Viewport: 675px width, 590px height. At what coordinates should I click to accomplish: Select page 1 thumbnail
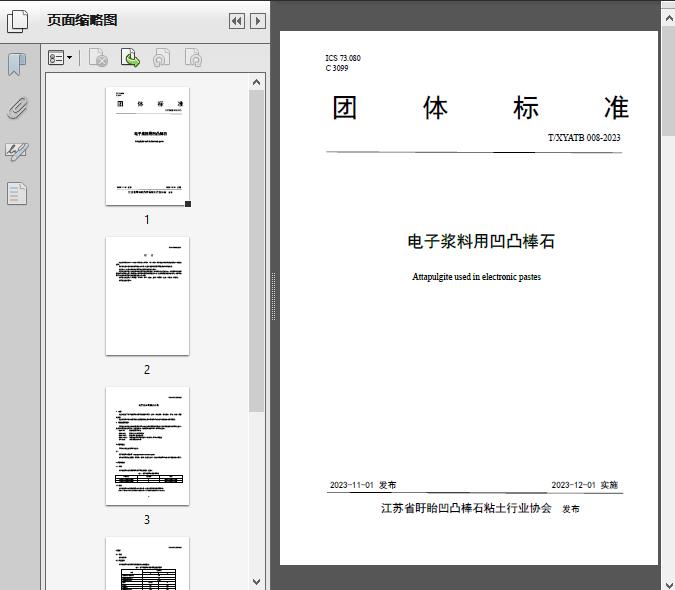[147, 146]
